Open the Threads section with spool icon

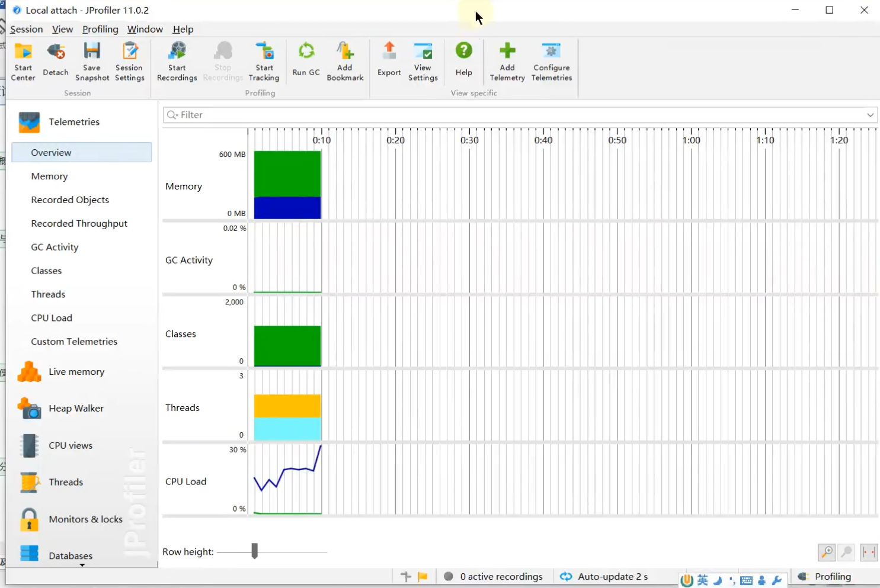tap(66, 483)
